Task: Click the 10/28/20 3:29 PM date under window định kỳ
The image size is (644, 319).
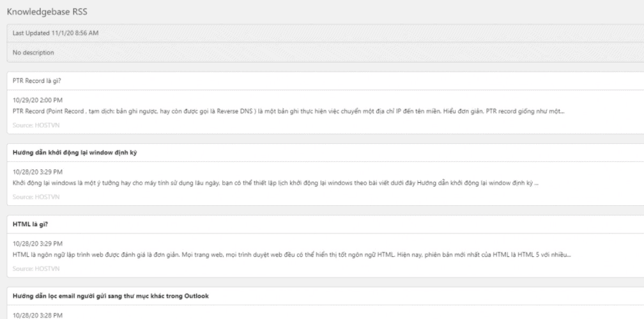Action: pyautogui.click(x=38, y=172)
